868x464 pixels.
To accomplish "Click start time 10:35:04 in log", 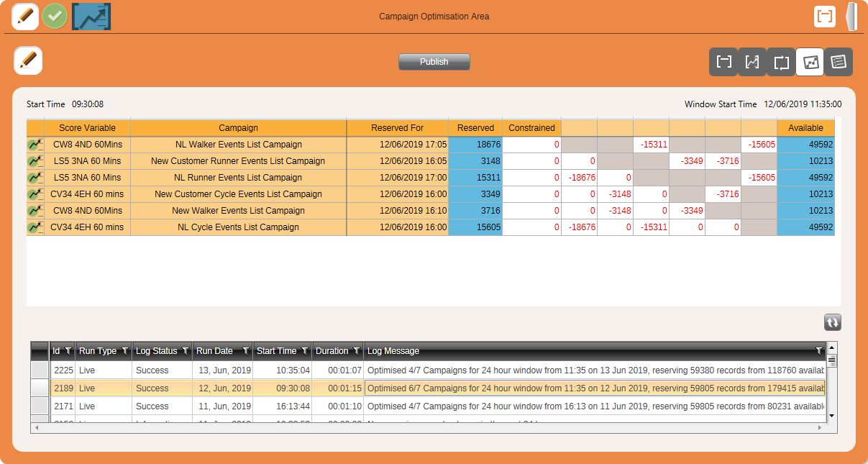I will (x=283, y=370).
